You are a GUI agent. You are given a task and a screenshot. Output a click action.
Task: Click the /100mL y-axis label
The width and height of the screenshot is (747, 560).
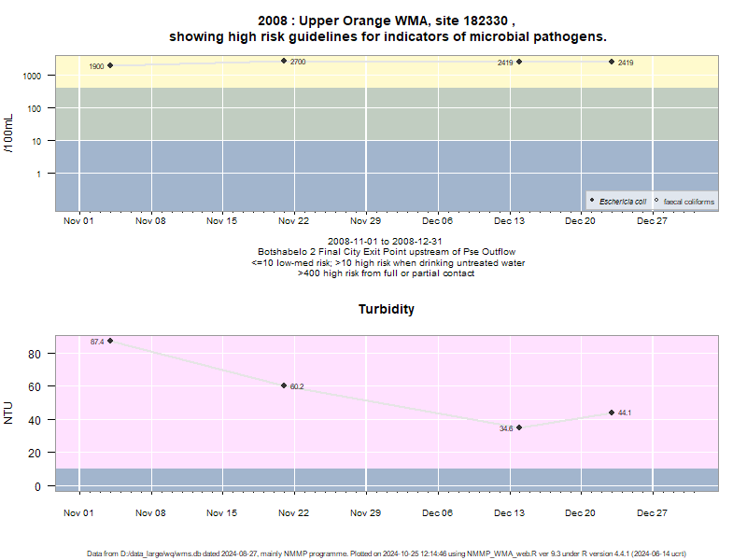coord(8,133)
